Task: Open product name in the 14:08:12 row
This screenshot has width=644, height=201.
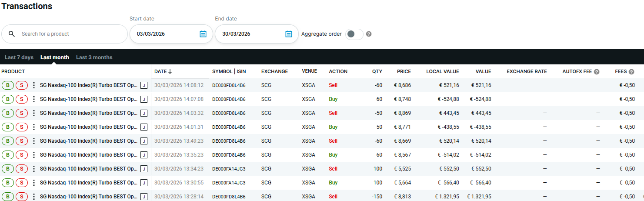Action: point(89,85)
